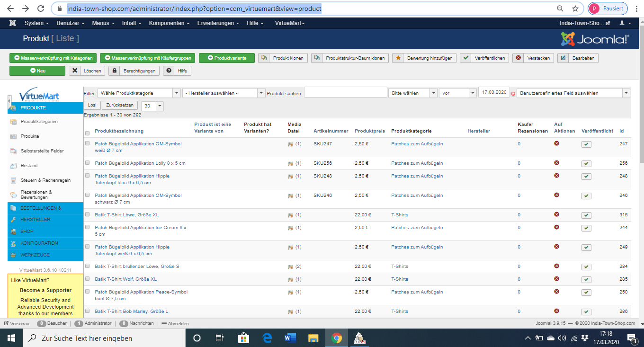Click the green 'Neu' button
The image size is (644, 347).
pos(37,71)
